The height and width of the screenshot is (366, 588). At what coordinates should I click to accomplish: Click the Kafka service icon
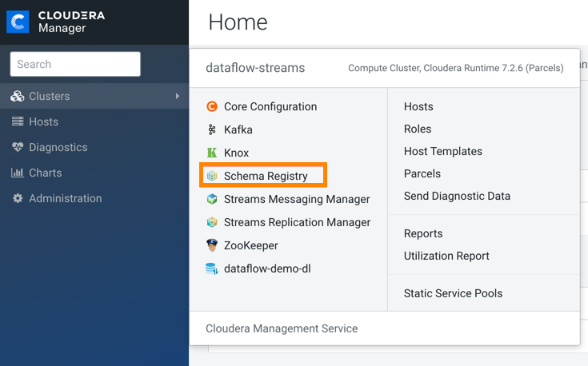coord(212,129)
